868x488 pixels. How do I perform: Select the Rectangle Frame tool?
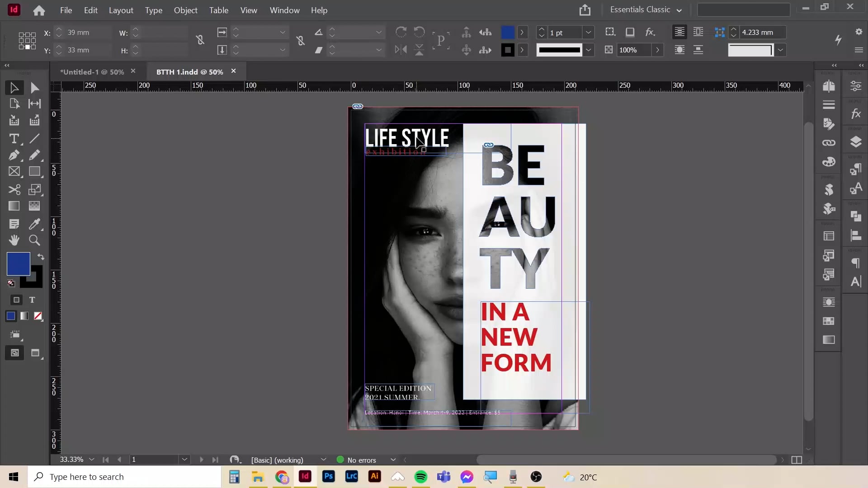(x=14, y=172)
